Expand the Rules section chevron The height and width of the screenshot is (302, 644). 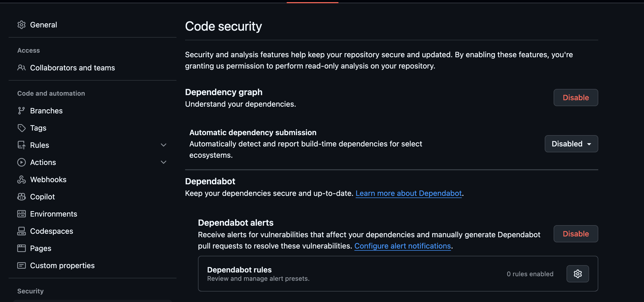tap(164, 145)
